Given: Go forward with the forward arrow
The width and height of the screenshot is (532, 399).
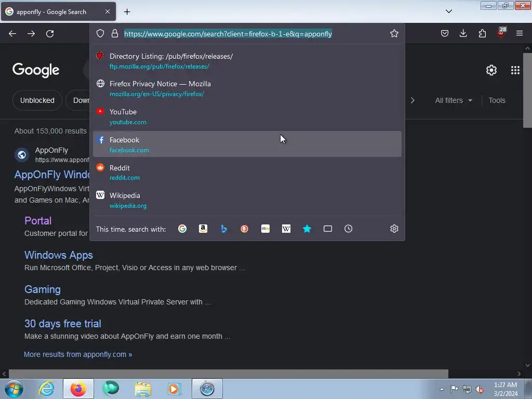Looking at the screenshot, I should click(x=31, y=34).
